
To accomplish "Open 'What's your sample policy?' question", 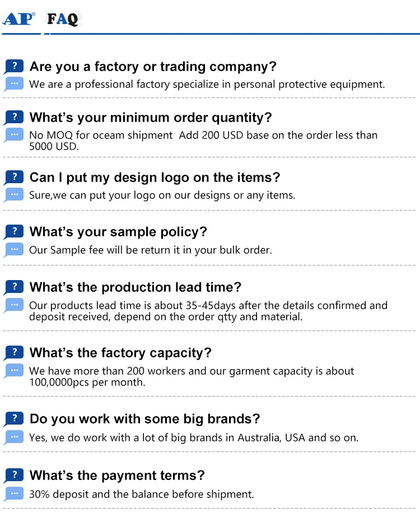I will click(118, 232).
